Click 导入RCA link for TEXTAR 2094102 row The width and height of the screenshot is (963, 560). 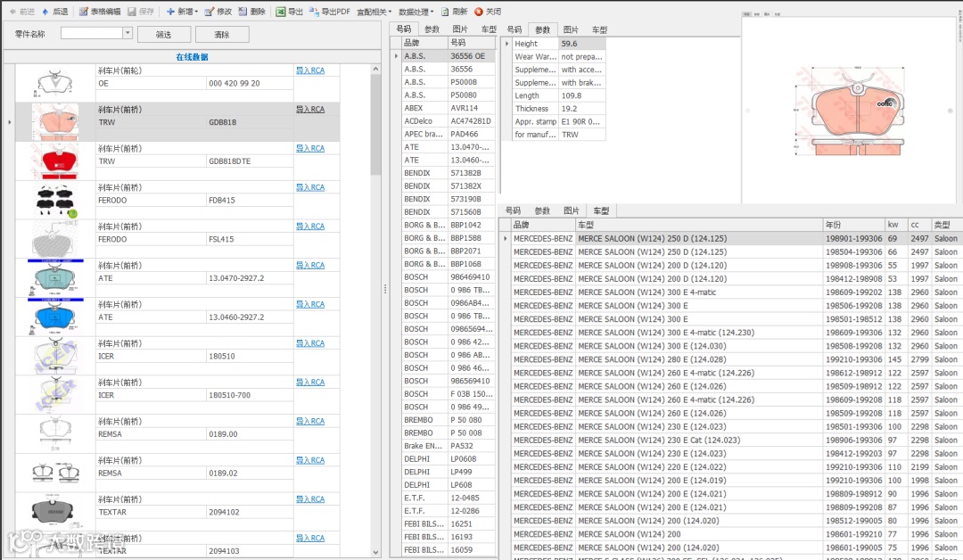tap(310, 499)
